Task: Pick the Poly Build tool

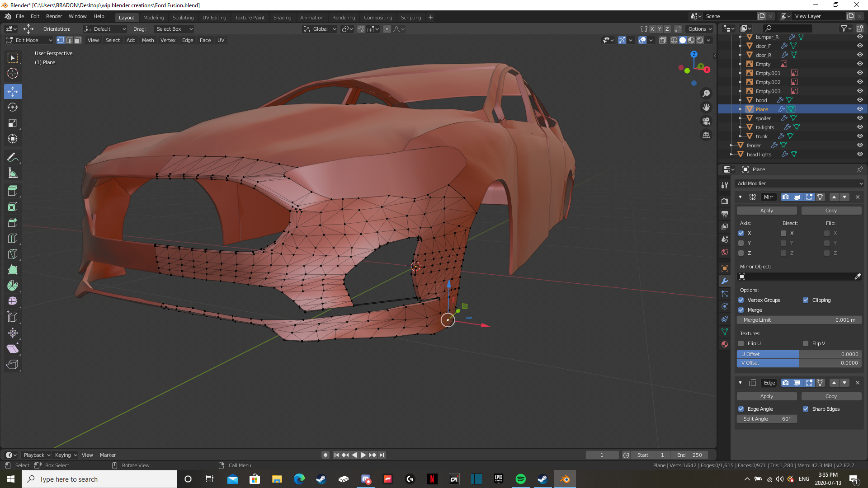Action: 13,270
